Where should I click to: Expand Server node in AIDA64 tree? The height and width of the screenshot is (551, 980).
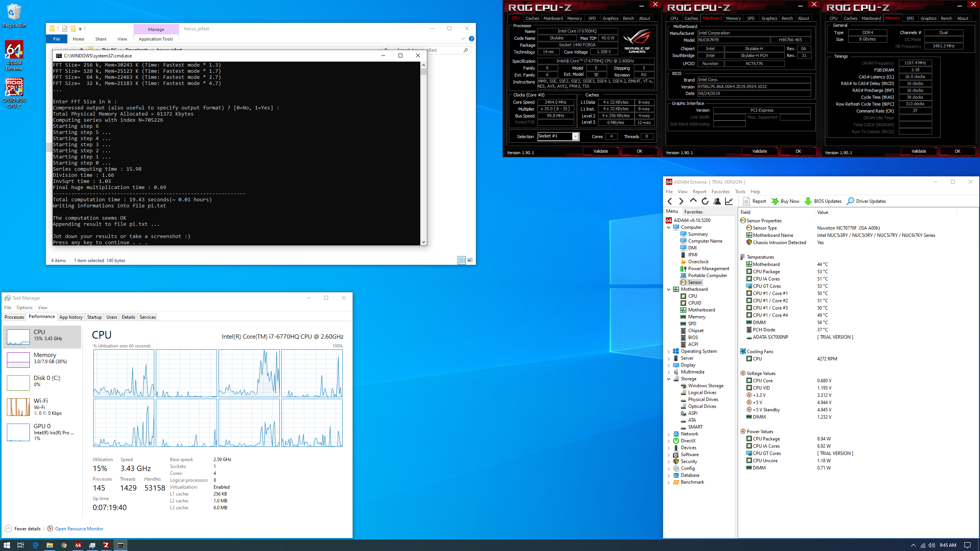(x=669, y=358)
